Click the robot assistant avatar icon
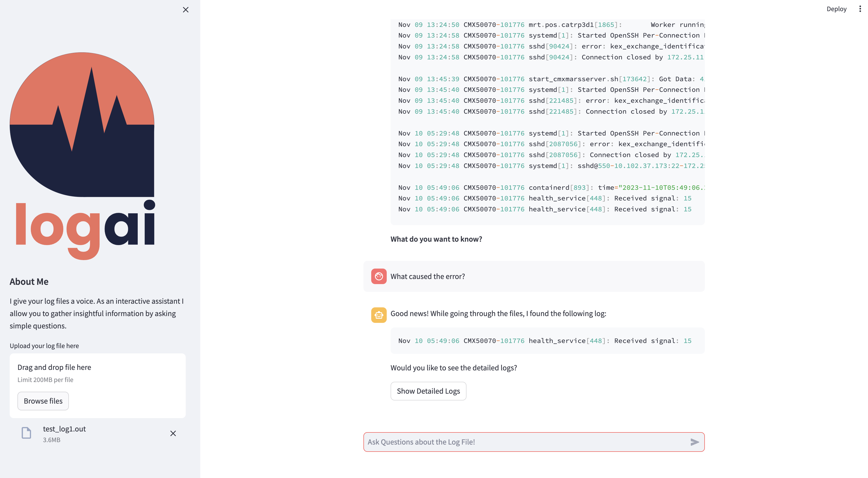Screen dimensions: 868x478 [x=379, y=315]
